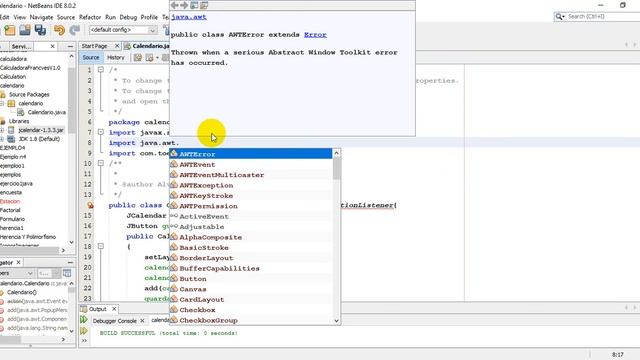
Task: Click the completion list scrollbar down arrow
Action: pyautogui.click(x=336, y=321)
